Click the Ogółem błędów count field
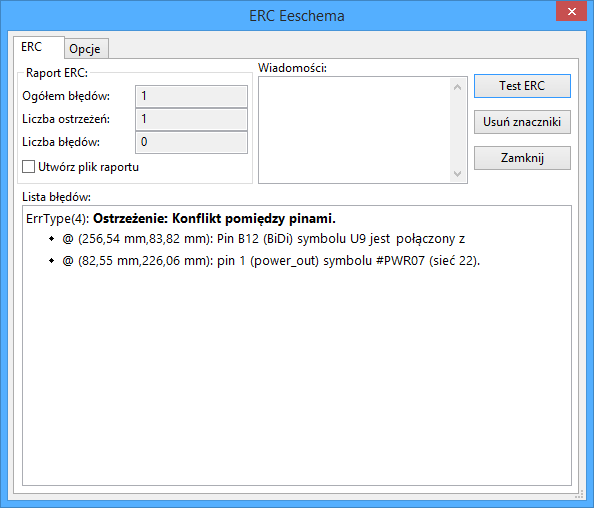Screen dimensions: 594x508 [191, 96]
